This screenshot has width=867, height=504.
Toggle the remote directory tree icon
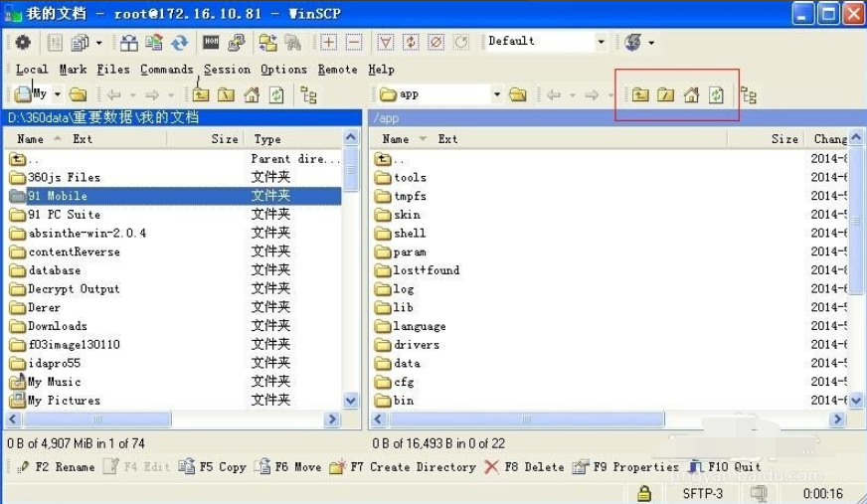point(749,95)
